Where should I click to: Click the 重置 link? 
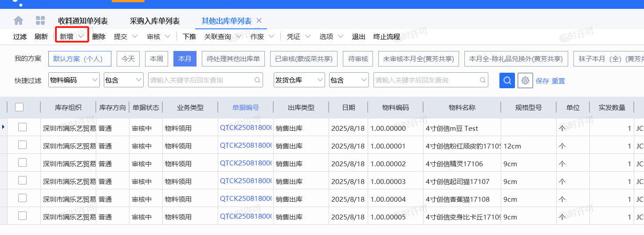coord(558,81)
